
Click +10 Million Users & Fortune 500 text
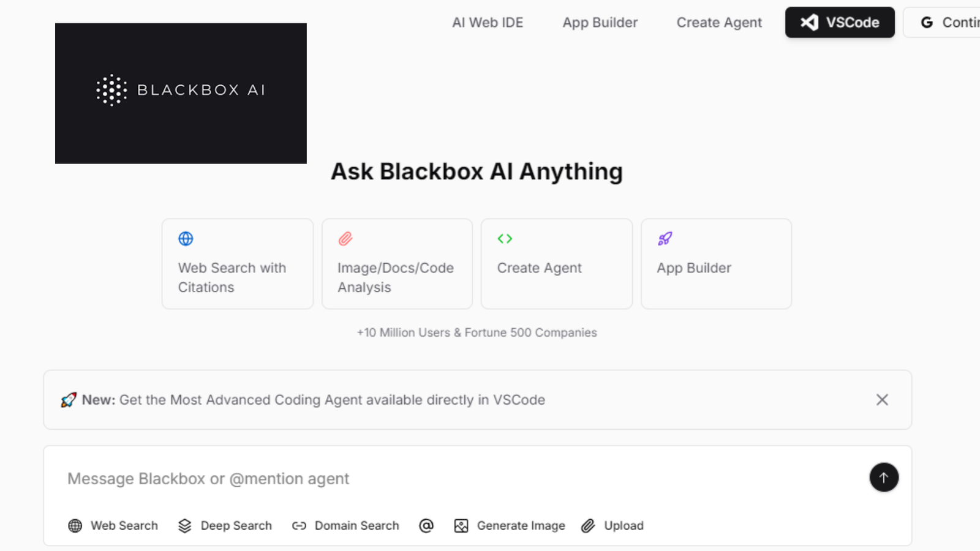tap(477, 332)
